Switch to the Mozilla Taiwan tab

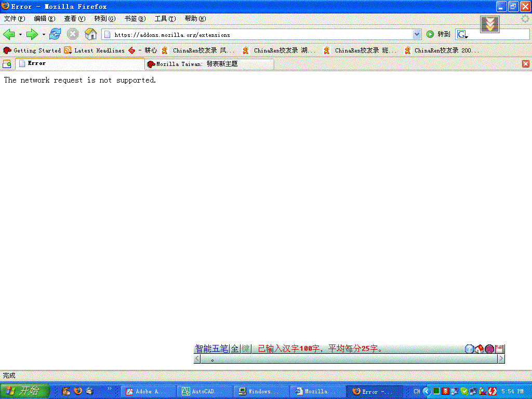(210, 64)
